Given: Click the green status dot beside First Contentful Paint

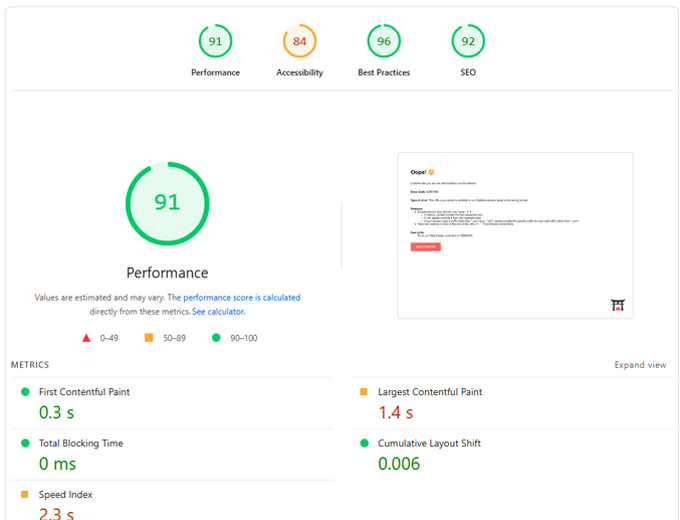Looking at the screenshot, I should [25, 392].
